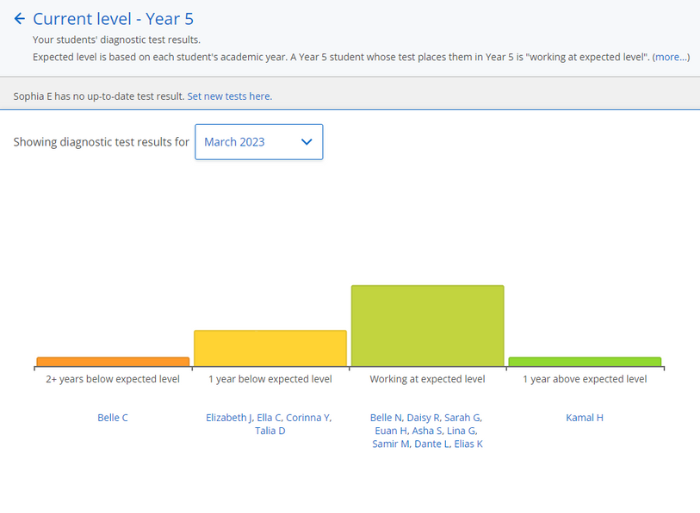Select student Talia D
This screenshot has width=700, height=513.
[x=270, y=431]
